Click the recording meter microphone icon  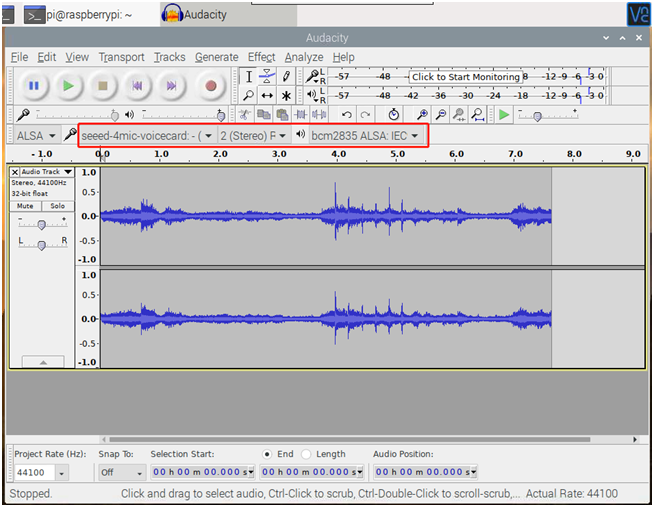(312, 76)
